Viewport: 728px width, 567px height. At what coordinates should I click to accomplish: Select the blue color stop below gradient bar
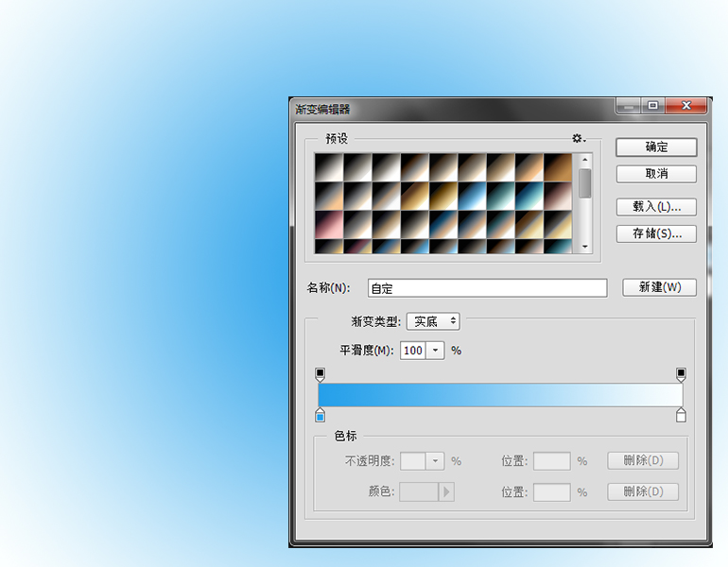320,415
